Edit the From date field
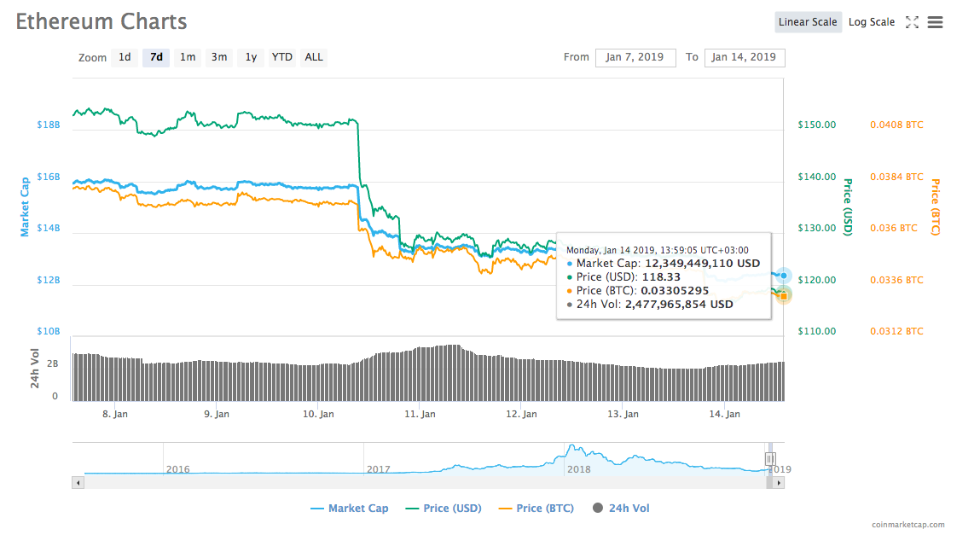 pyautogui.click(x=635, y=57)
